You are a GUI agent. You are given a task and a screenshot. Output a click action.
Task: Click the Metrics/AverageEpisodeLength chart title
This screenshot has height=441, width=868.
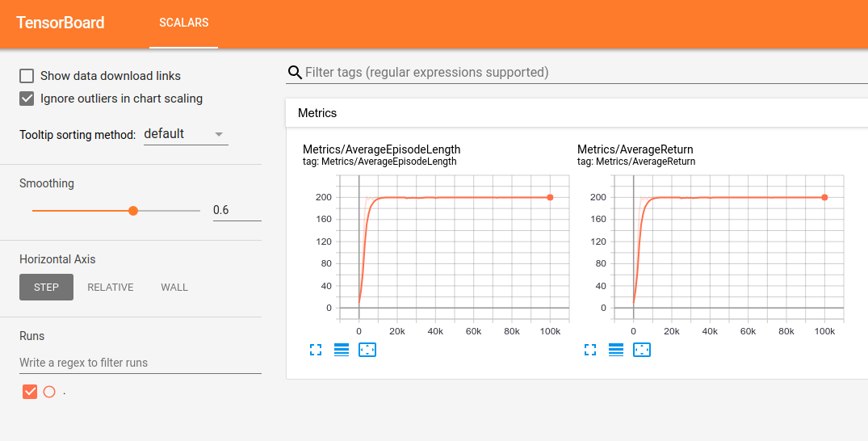[x=381, y=149]
